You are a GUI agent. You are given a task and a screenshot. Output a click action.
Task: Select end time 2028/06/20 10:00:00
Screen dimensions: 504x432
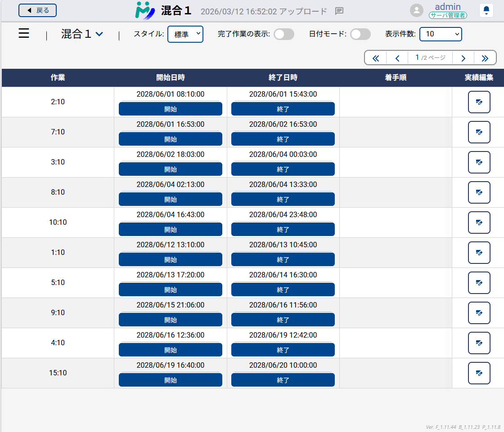[283, 365]
